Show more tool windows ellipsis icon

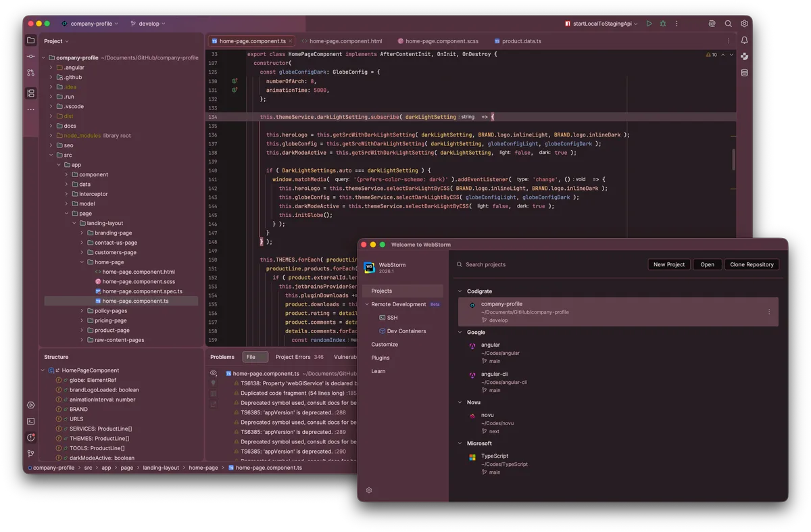click(x=30, y=109)
